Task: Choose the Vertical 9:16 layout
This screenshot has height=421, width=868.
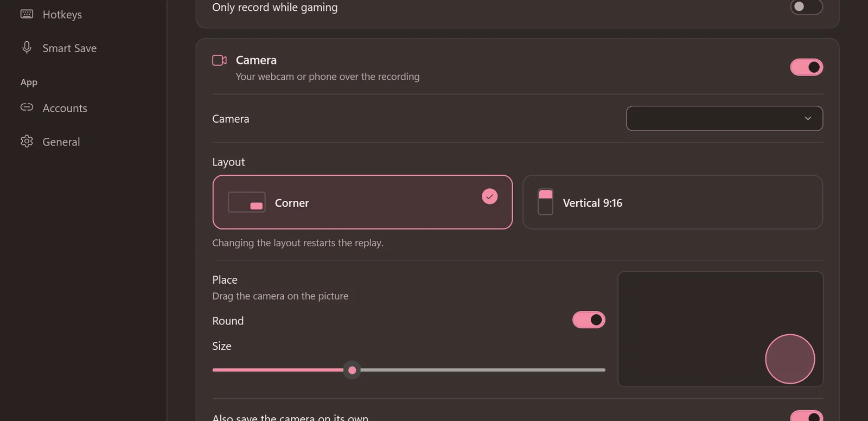Action: tap(673, 202)
